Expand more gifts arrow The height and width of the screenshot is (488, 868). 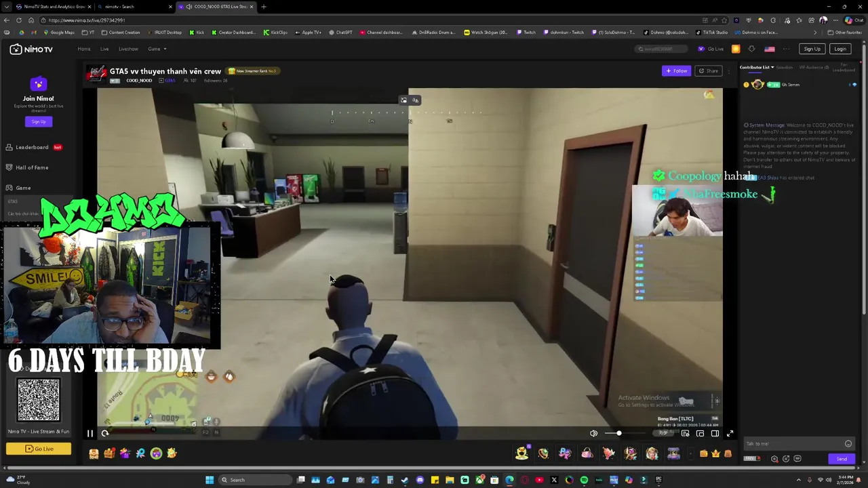(690, 453)
